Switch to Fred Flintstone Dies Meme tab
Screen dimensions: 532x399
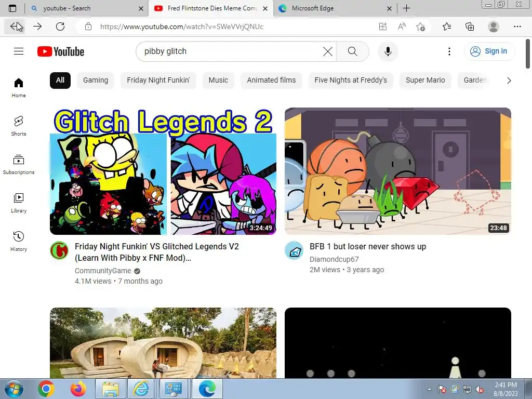point(212,8)
